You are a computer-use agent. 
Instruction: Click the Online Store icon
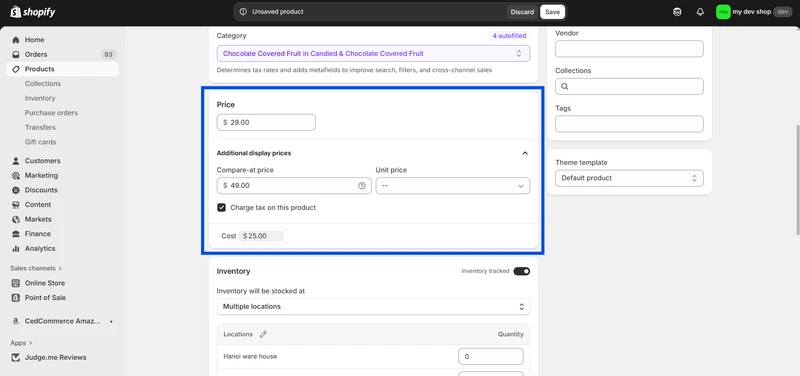point(16,283)
